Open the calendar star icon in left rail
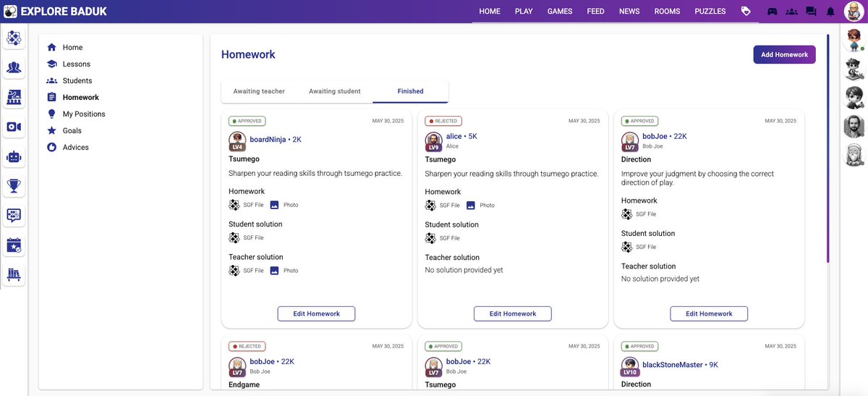Viewport: 868px width, 396px height. [14, 245]
